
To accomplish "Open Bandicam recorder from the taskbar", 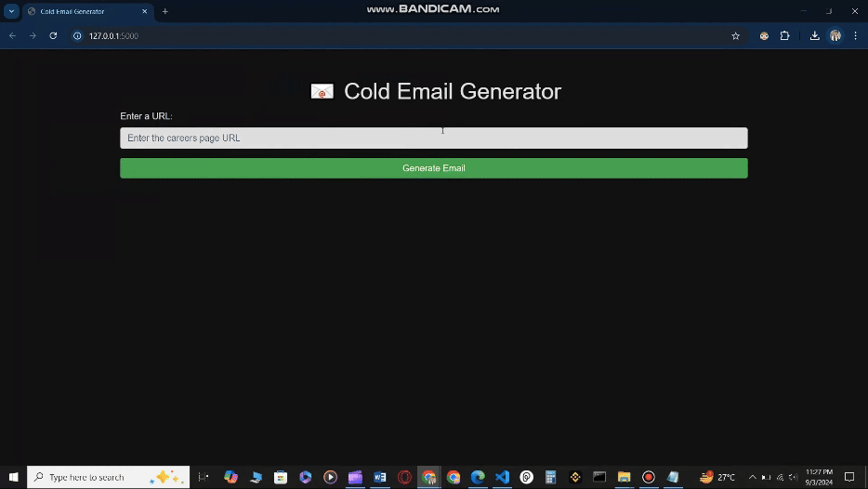I will click(x=649, y=477).
